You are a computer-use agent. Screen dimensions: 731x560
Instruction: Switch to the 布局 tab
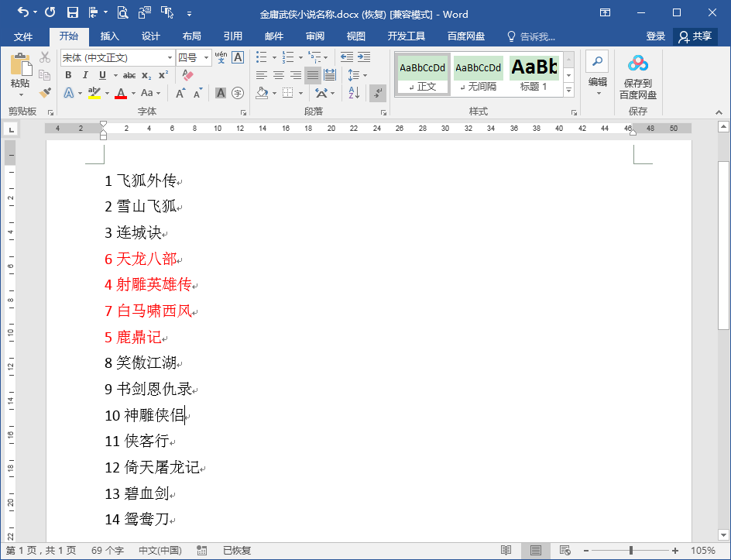point(191,36)
